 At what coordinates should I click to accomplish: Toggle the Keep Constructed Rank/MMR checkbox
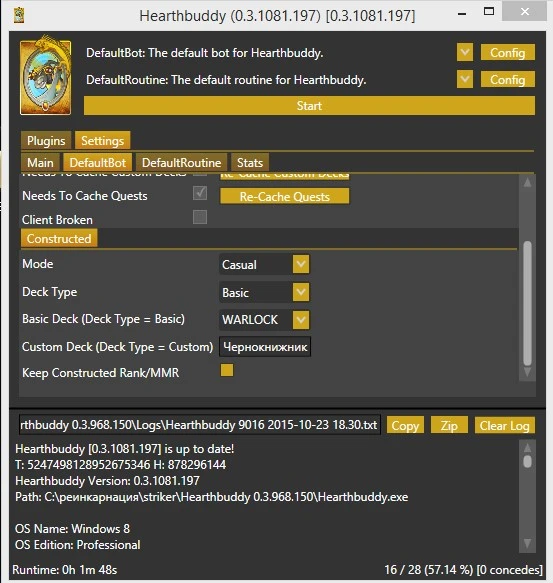click(x=227, y=370)
